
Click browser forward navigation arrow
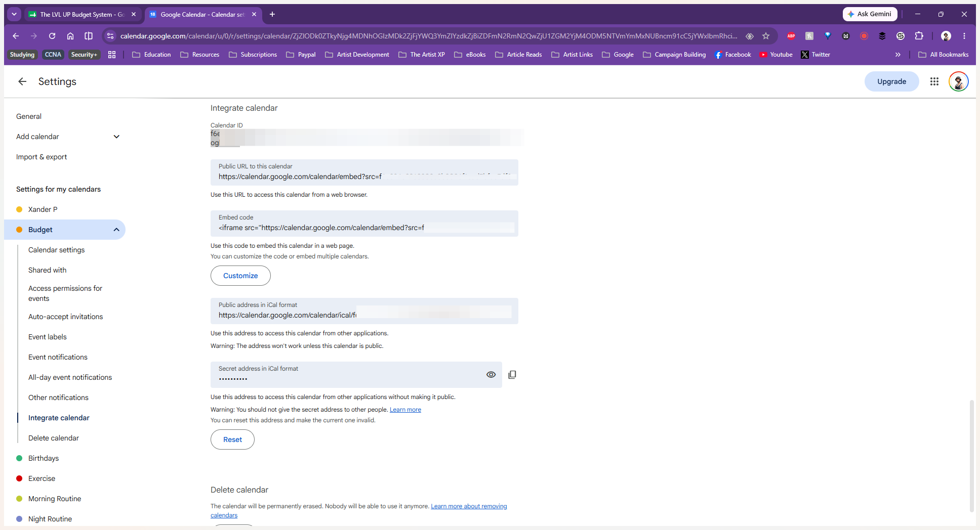pos(34,36)
